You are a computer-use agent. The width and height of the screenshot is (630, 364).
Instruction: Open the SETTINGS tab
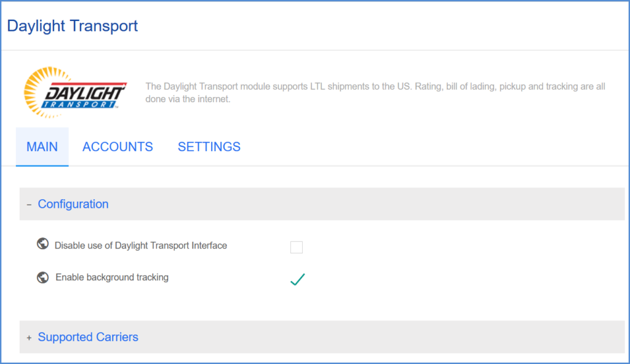click(209, 146)
